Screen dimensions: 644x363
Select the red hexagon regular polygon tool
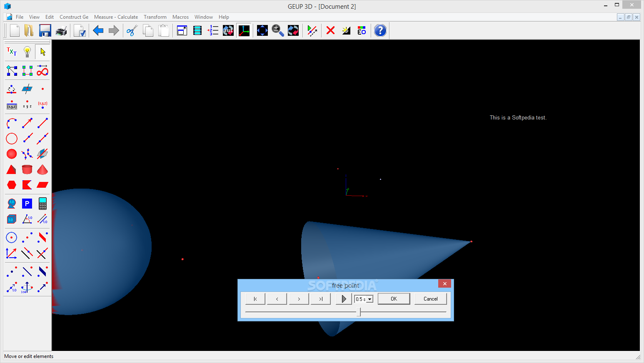(12, 185)
